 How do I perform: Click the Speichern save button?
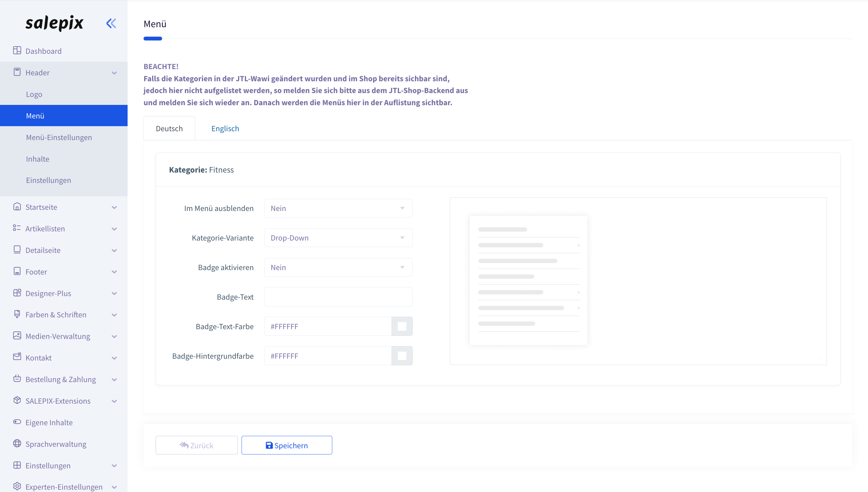(287, 445)
